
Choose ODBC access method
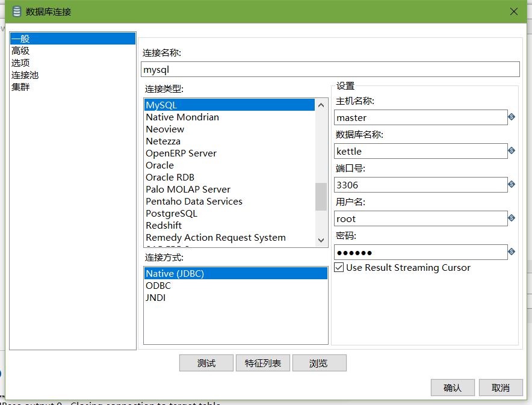pyautogui.click(x=236, y=286)
